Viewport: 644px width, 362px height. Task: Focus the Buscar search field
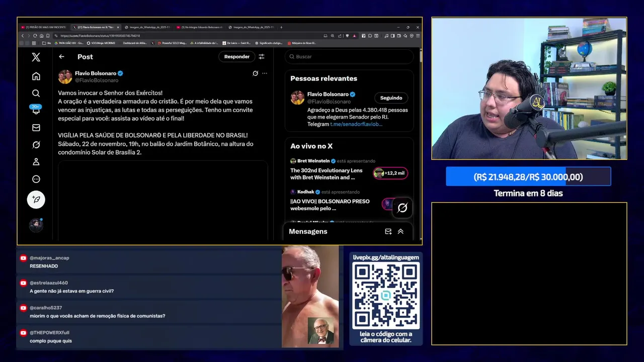pos(349,57)
